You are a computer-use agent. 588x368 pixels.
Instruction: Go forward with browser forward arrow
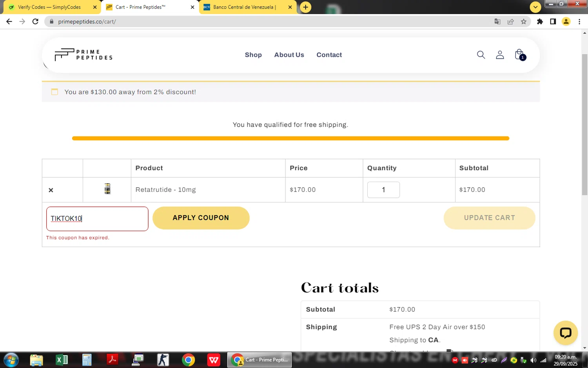(x=22, y=22)
